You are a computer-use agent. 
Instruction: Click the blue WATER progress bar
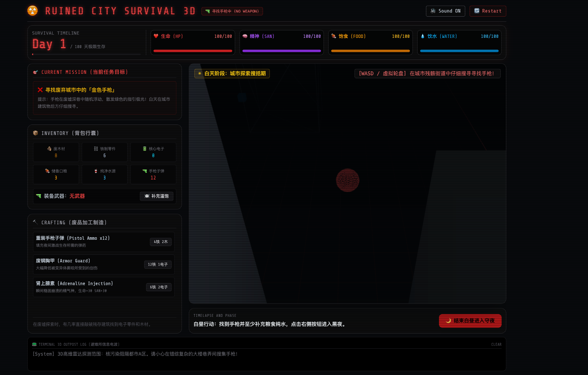pyautogui.click(x=459, y=51)
